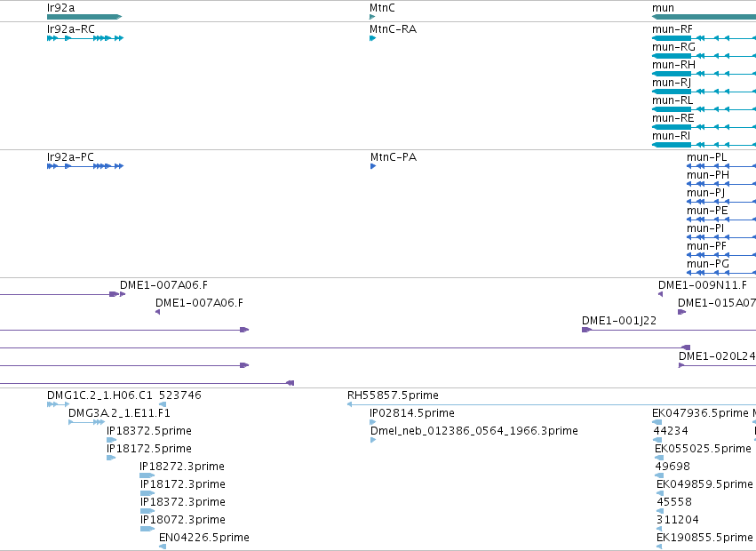Select the Ir92a gene label
Screen dimensions: 756x551
(x=60, y=8)
